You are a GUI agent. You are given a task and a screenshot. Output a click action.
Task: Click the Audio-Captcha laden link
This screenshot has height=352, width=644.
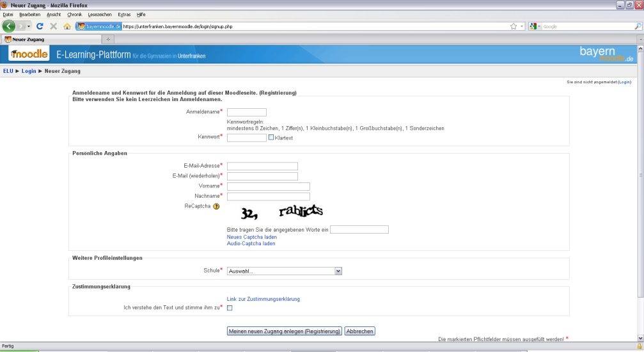click(x=251, y=243)
